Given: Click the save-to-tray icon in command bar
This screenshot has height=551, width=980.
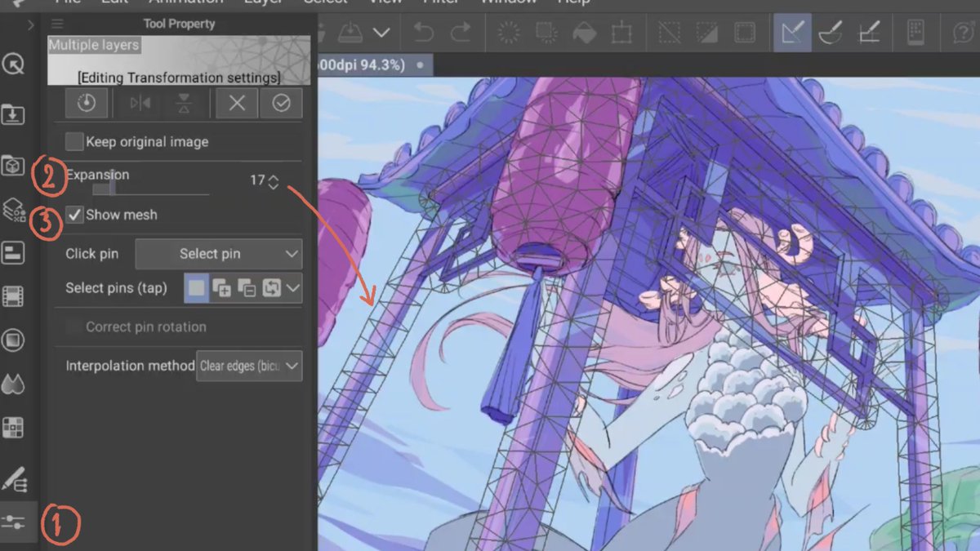Looking at the screenshot, I should point(350,33).
